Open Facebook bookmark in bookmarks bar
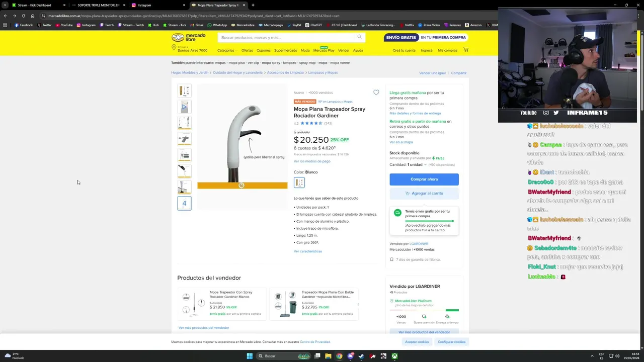 click(24, 25)
